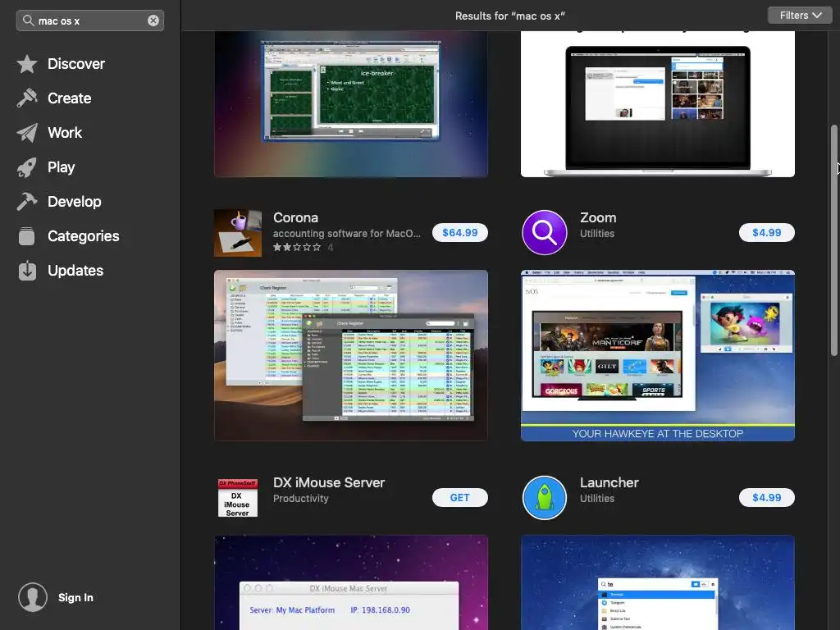This screenshot has height=630, width=840.
Task: Get the DX iMouse Server app
Action: [459, 498]
